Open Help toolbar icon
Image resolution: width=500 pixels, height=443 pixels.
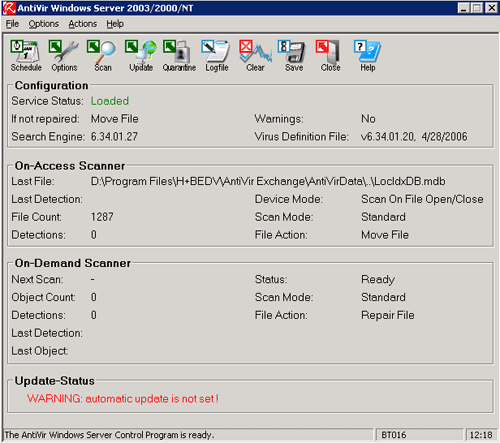[x=367, y=56]
